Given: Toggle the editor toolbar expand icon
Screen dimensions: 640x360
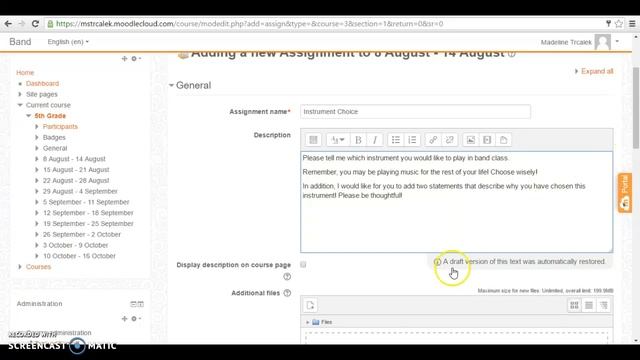Looking at the screenshot, I should (313, 140).
